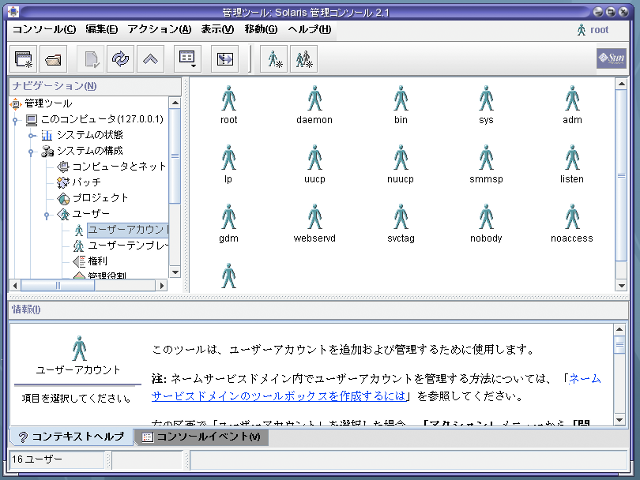This screenshot has height=480, width=640.
Task: Switch to the コンソールイベント(V) tab
Action: coord(202,437)
